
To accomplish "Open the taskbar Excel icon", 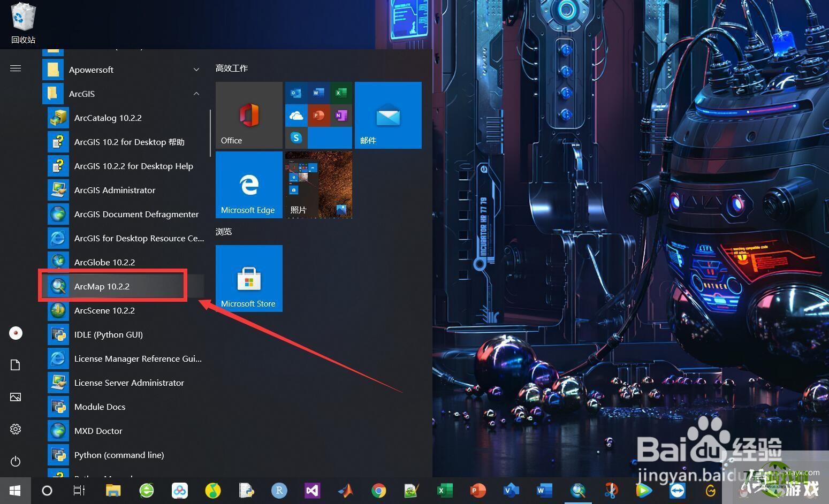I will pyautogui.click(x=445, y=490).
